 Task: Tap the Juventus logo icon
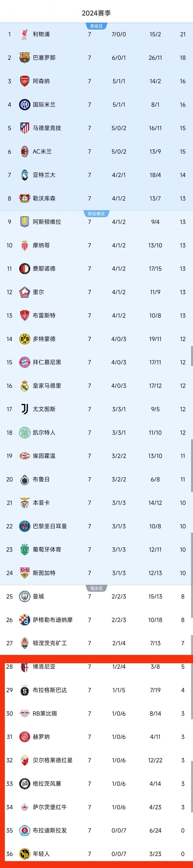tap(24, 409)
